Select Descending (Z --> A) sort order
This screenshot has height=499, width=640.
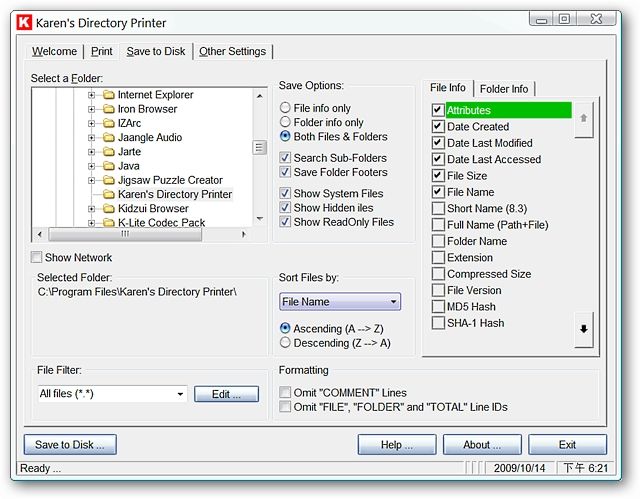[285, 343]
